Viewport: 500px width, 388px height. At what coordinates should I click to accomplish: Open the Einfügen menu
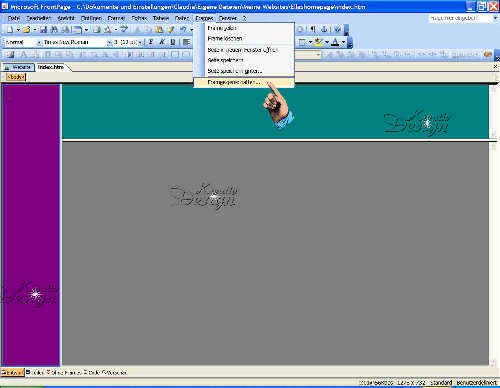pos(91,18)
